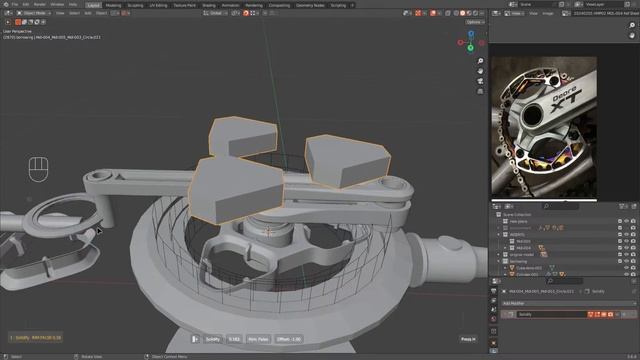This screenshot has width=640, height=360.
Task: Click the outliner search field
Action: (561, 207)
